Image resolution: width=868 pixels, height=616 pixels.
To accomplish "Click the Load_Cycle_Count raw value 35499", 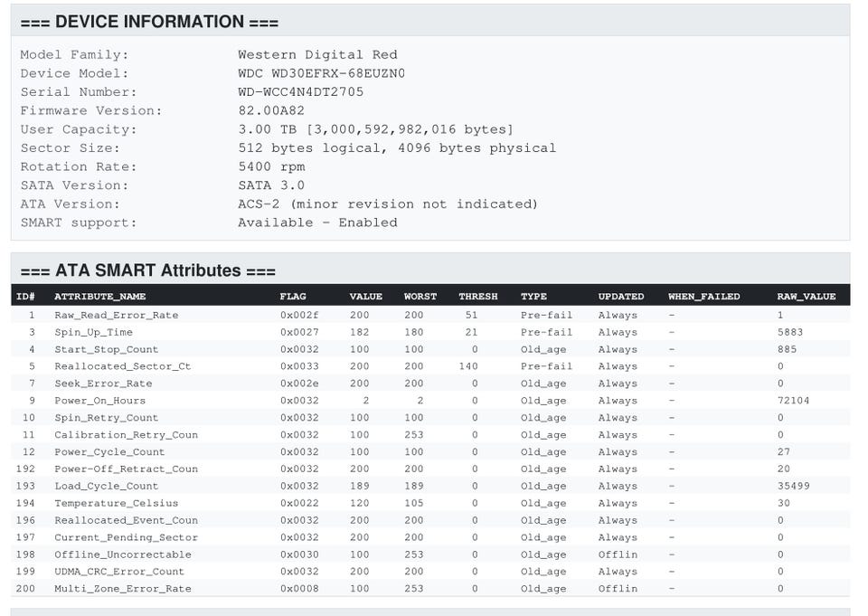I will click(793, 487).
